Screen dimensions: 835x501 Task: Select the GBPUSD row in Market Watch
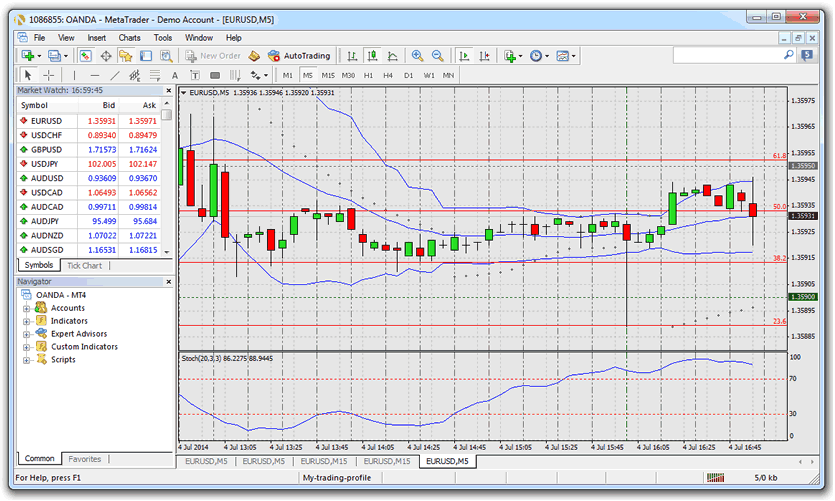click(x=89, y=150)
